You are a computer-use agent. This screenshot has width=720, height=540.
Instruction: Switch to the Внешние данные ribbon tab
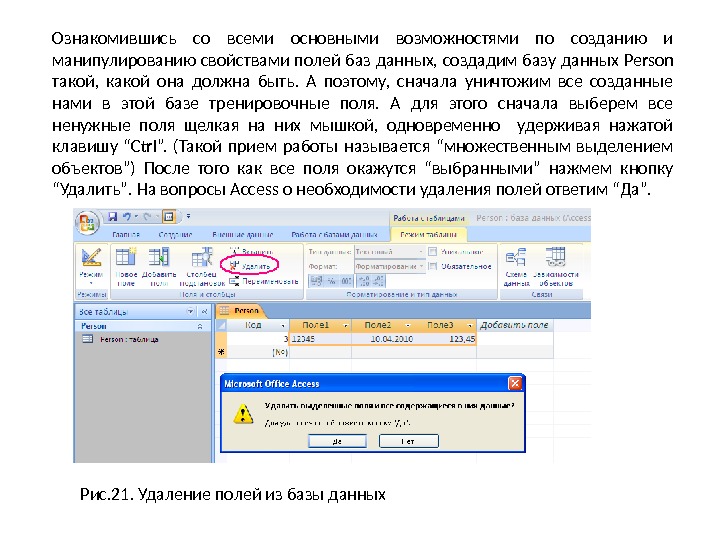pos(242,234)
